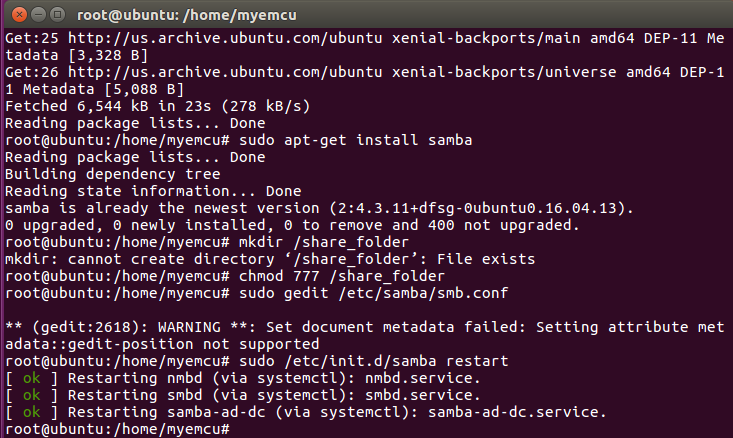Image resolution: width=733 pixels, height=438 pixels.
Task: Minimize the terminal window
Action: [x=38, y=14]
